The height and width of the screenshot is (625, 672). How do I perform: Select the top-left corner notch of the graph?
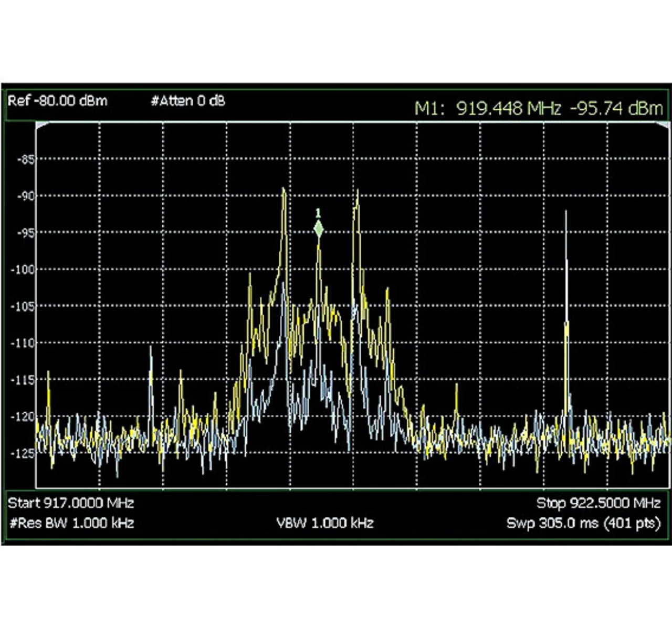click(x=40, y=125)
